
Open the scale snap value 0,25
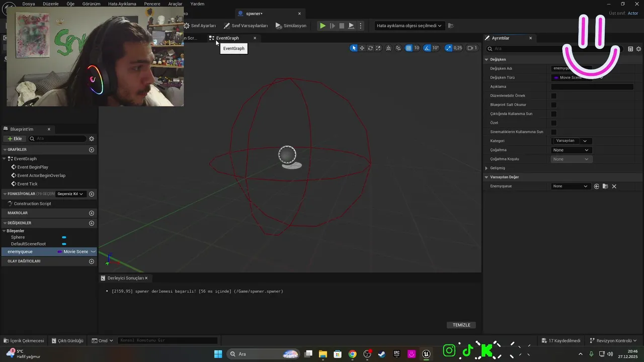(458, 48)
